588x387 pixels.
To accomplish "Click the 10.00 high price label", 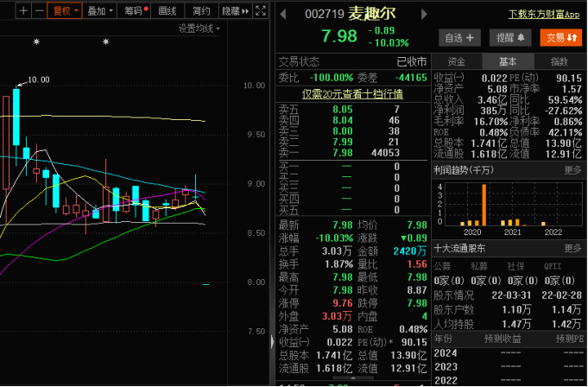I will (39, 79).
